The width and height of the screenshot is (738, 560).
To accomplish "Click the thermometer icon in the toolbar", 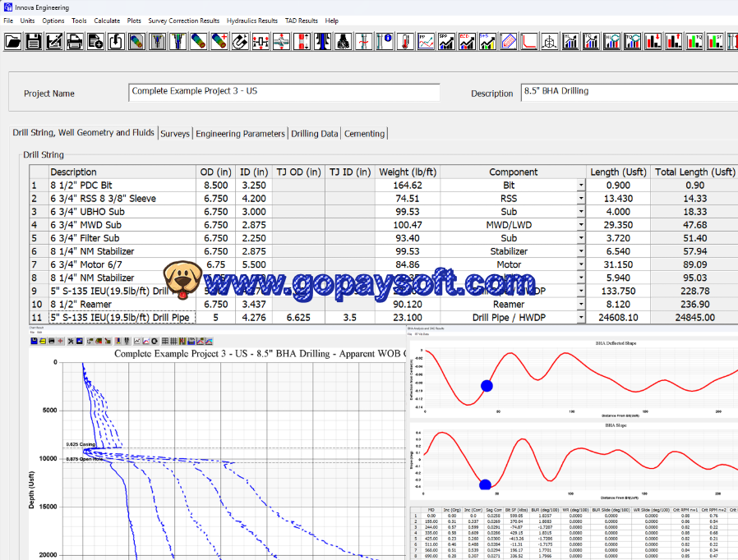I will (x=405, y=41).
